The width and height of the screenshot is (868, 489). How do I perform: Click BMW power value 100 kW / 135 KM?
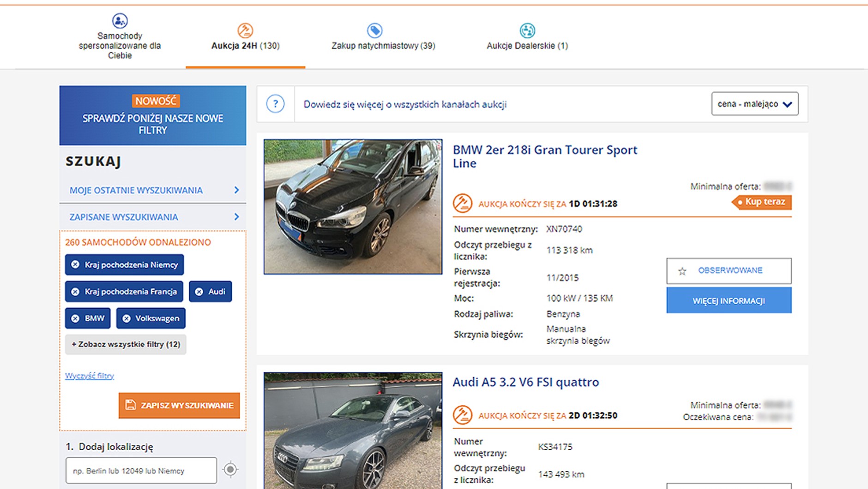579,298
